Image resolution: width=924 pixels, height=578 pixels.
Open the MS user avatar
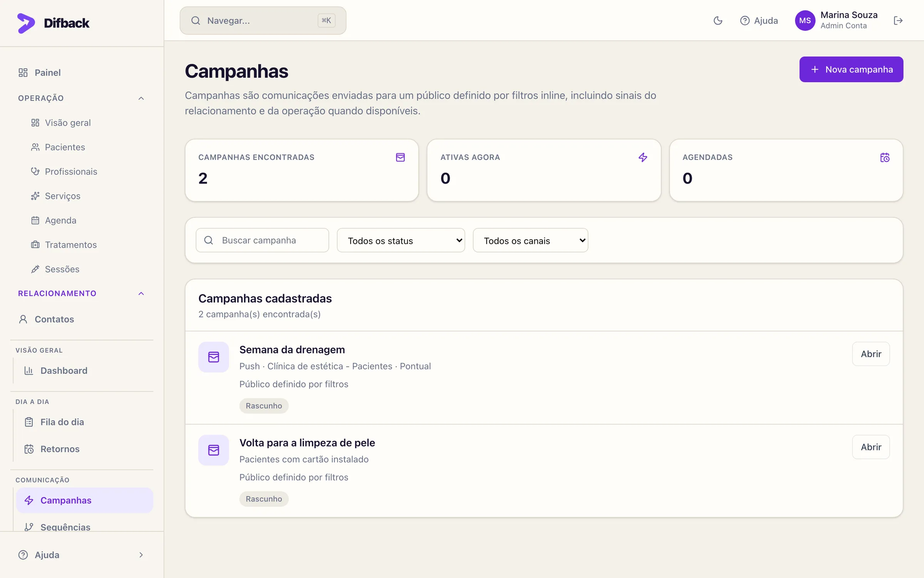[805, 20]
